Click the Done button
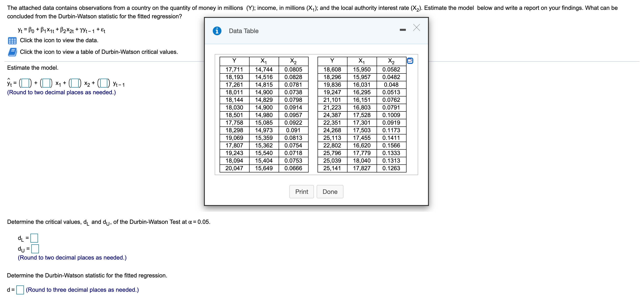644x302 pixels. (330, 192)
